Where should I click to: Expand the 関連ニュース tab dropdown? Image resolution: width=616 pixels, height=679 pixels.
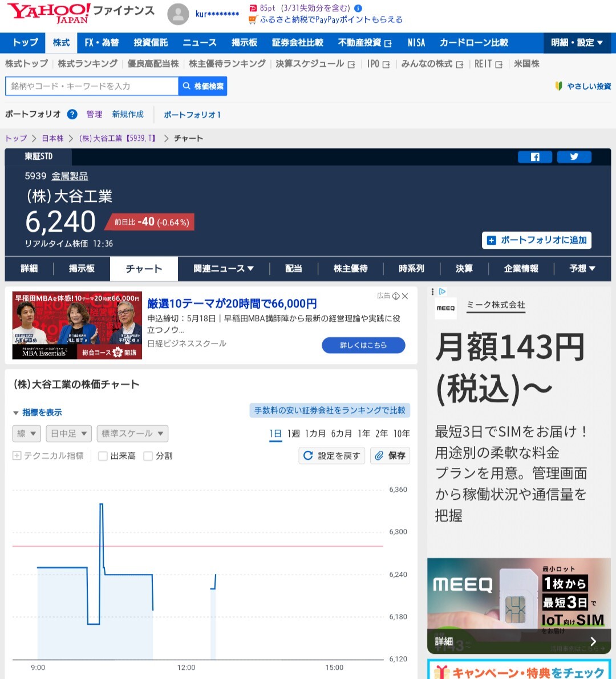click(224, 269)
